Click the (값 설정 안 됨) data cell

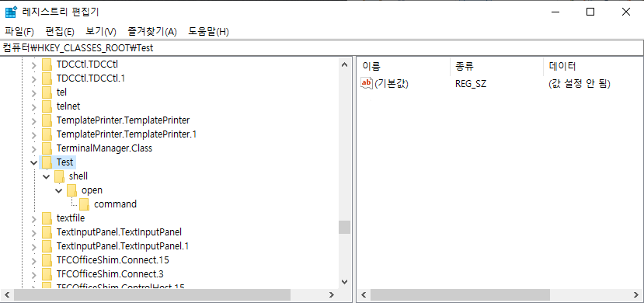coord(579,84)
